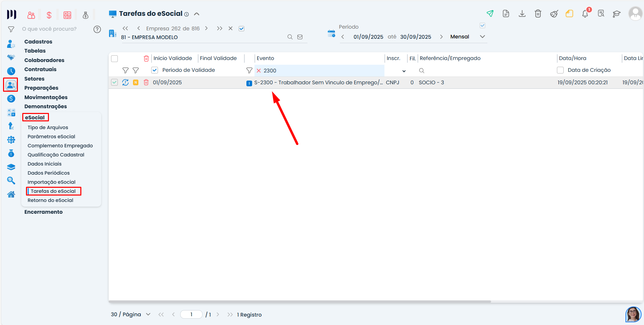Click the 'O que você procura?' search field
Image resolution: width=644 pixels, height=325 pixels.
(x=49, y=29)
